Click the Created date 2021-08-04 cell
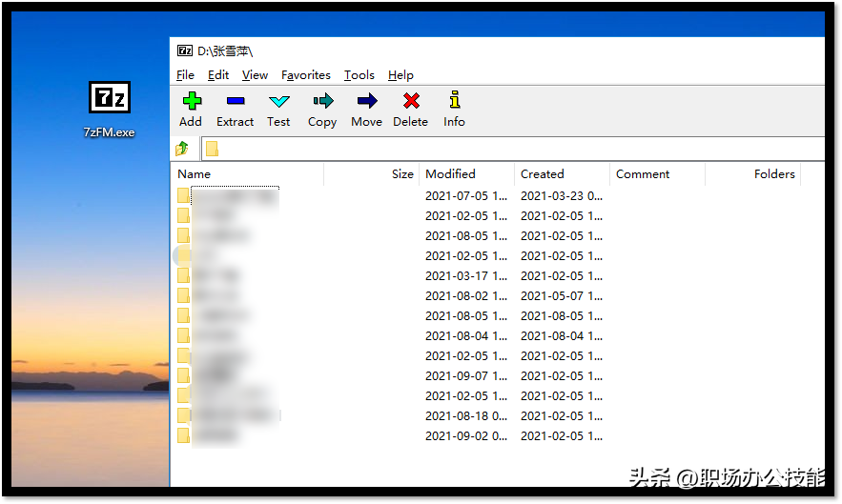842x504 pixels. pos(561,336)
